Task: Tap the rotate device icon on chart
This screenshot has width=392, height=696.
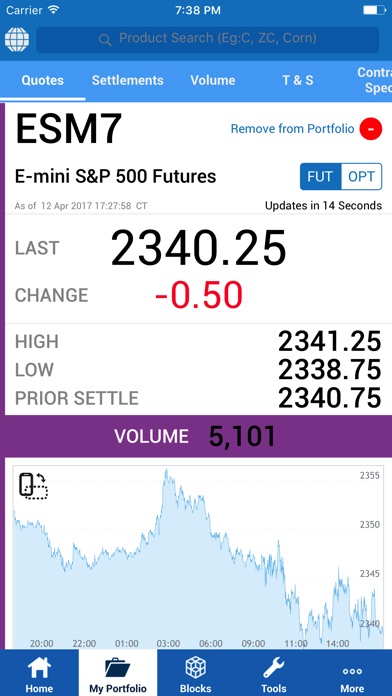Action: point(33,486)
